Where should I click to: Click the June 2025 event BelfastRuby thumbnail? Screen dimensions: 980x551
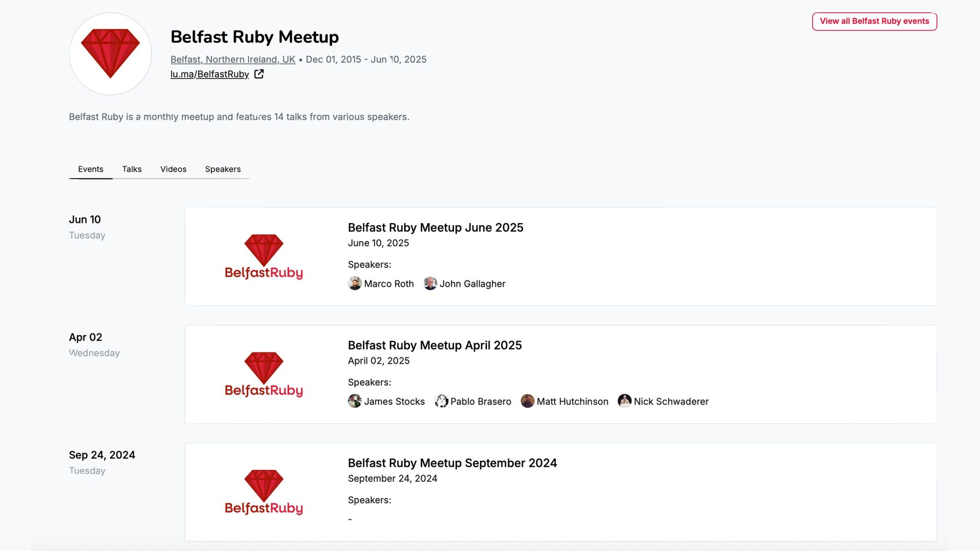tap(263, 257)
